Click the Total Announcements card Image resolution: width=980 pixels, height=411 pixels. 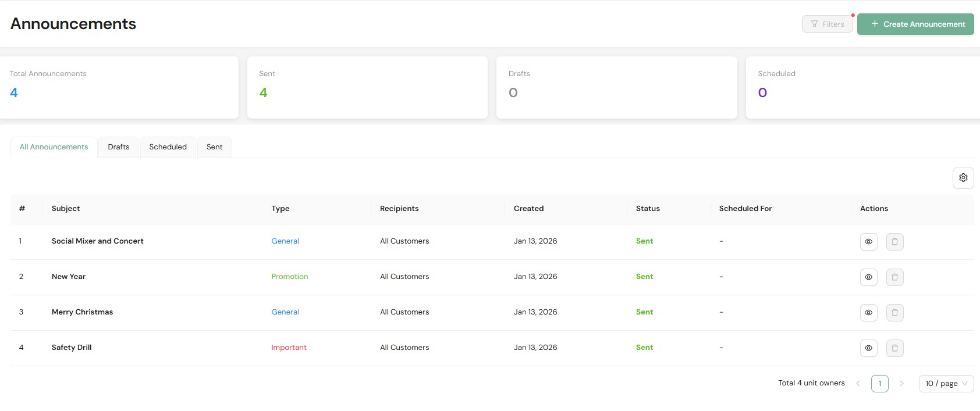point(118,87)
